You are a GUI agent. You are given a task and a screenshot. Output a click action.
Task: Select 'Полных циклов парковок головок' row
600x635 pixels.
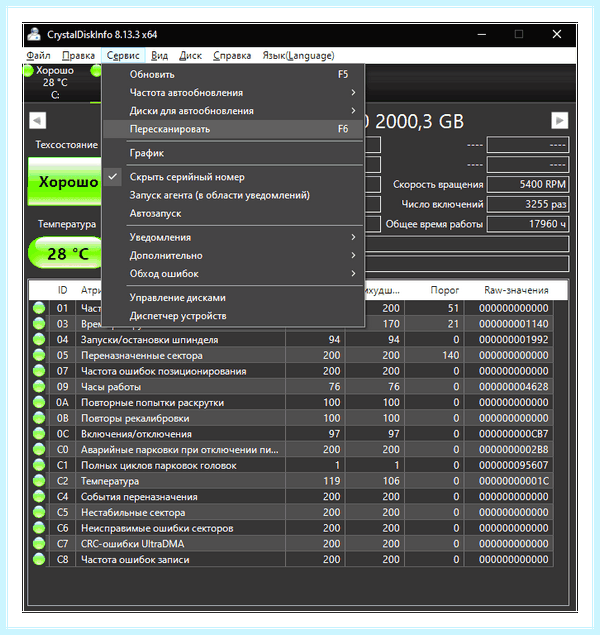pyautogui.click(x=292, y=465)
